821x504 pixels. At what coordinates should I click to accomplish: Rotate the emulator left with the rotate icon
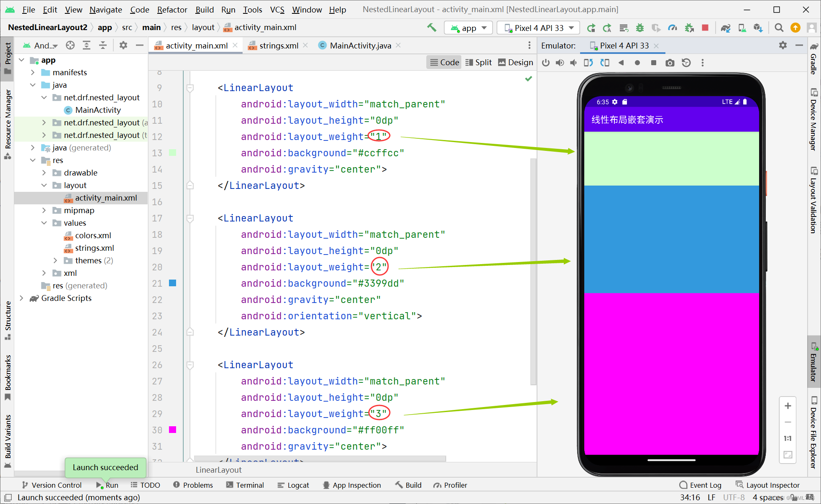pos(588,63)
